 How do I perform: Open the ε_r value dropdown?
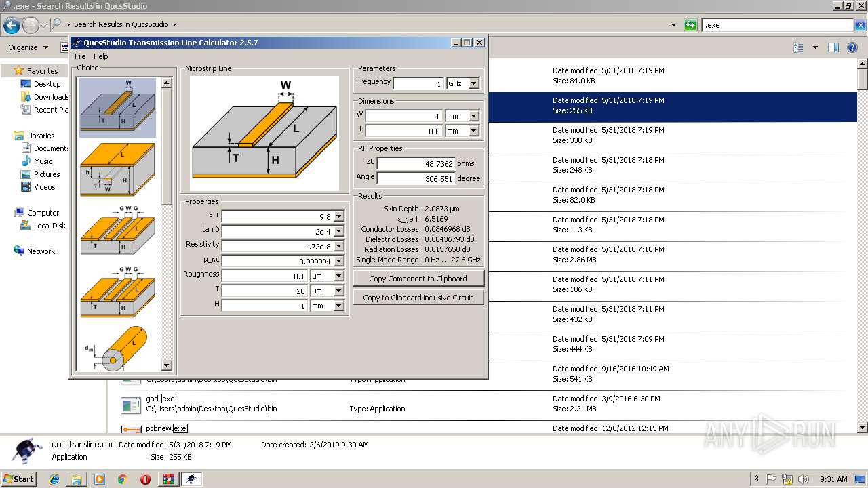pyautogui.click(x=339, y=216)
